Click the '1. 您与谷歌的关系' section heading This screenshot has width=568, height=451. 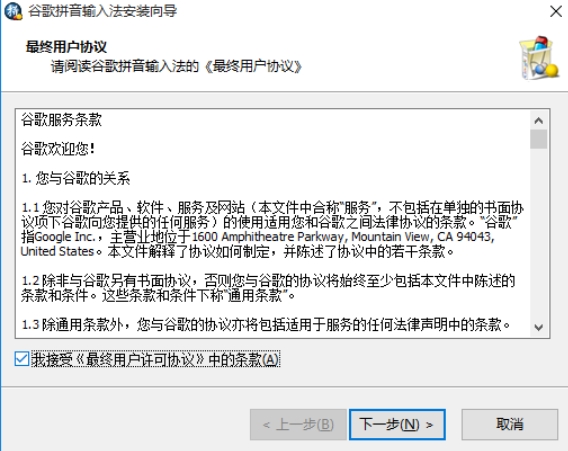click(76, 179)
